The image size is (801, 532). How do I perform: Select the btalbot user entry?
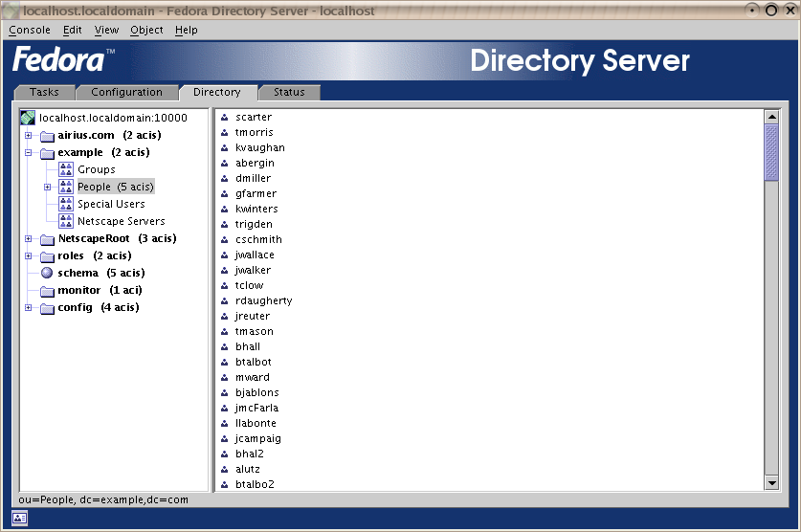[x=254, y=363]
